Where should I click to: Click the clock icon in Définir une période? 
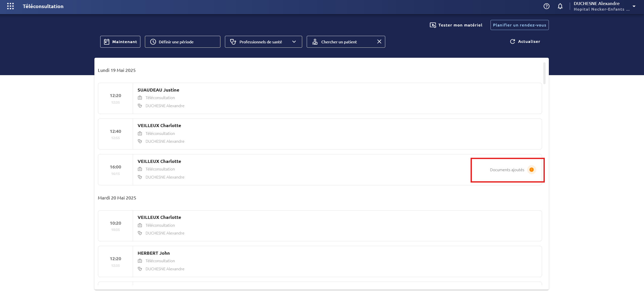click(x=153, y=42)
